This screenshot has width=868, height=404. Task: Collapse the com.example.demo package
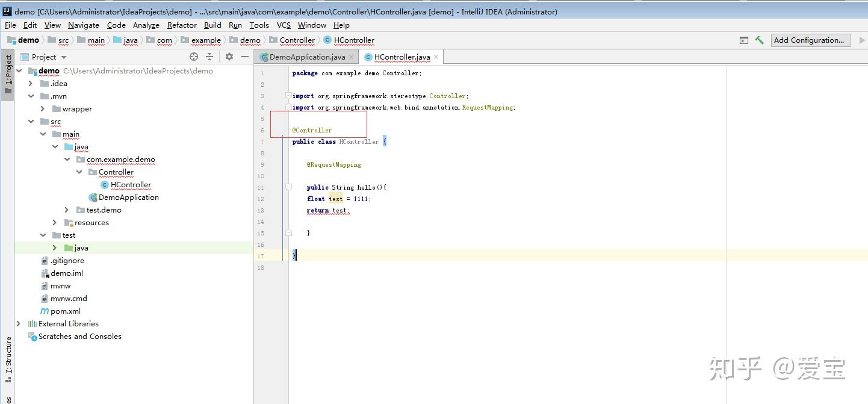67,160
